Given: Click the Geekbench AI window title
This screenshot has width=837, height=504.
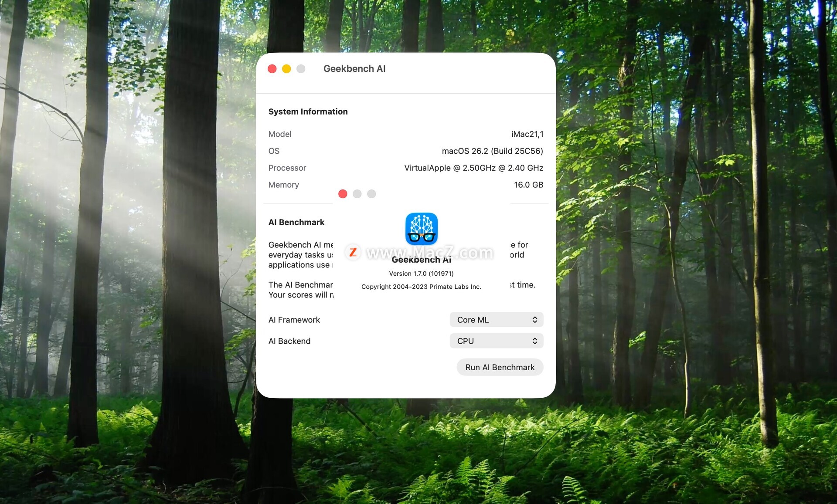Looking at the screenshot, I should (354, 69).
